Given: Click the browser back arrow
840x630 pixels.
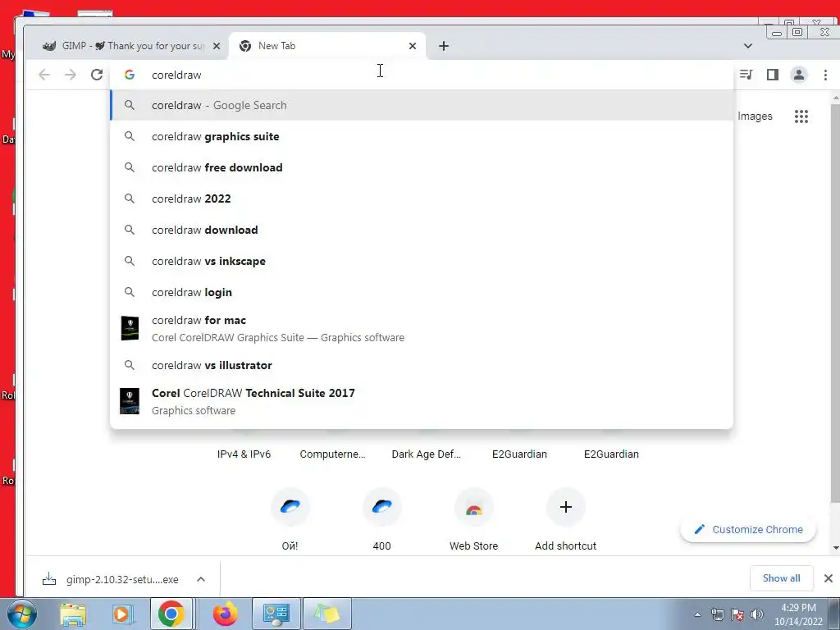Looking at the screenshot, I should [x=44, y=75].
